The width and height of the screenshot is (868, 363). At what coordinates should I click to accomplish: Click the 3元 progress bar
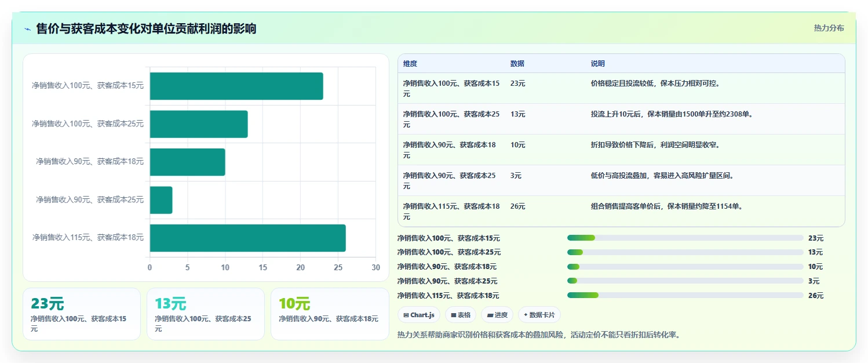[685, 281]
